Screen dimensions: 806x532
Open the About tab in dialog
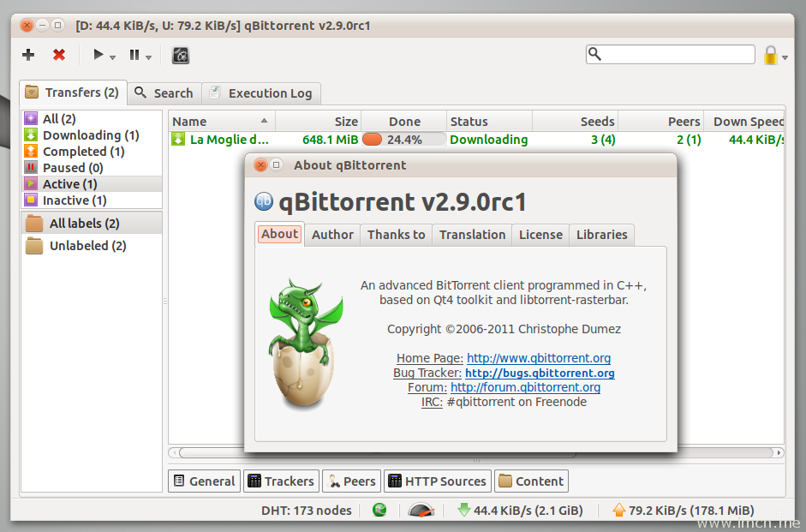(x=279, y=234)
